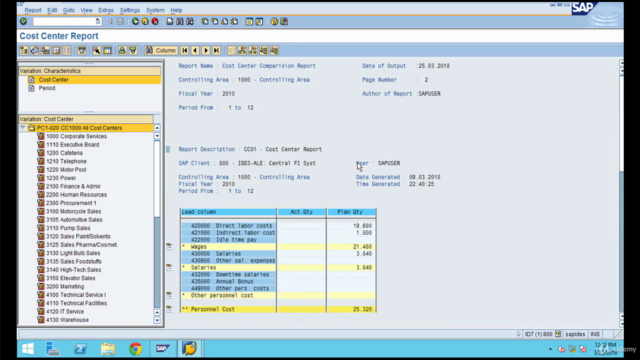Collapse the PC1-020 CC1000 All Cost Centers node

tap(22, 128)
